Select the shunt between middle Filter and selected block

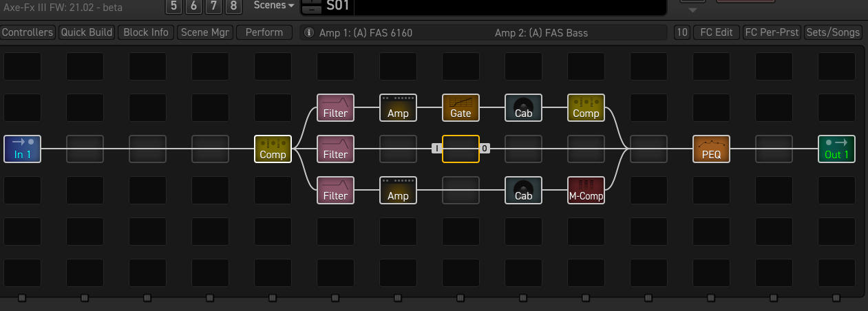pos(398,149)
